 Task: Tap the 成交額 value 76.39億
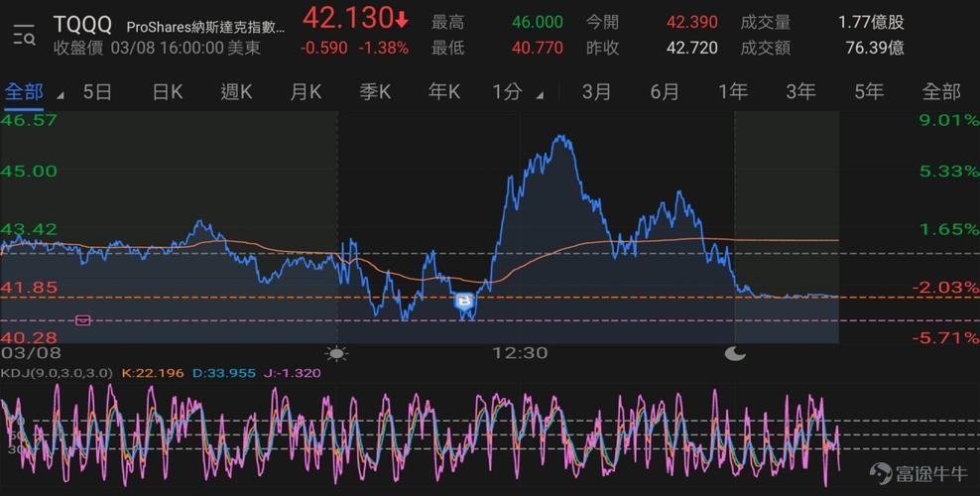[x=875, y=48]
